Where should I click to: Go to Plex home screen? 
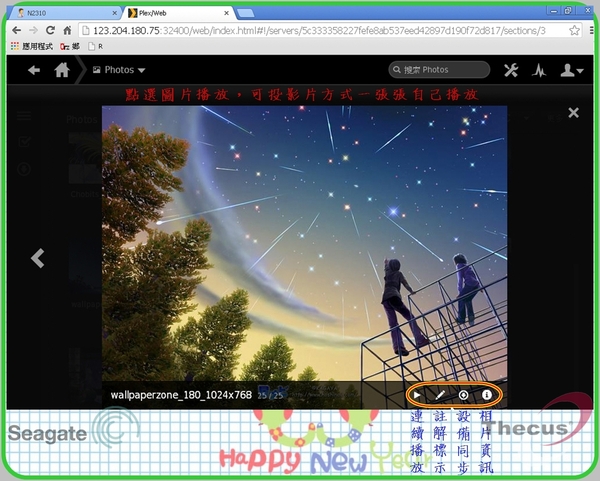[62, 70]
